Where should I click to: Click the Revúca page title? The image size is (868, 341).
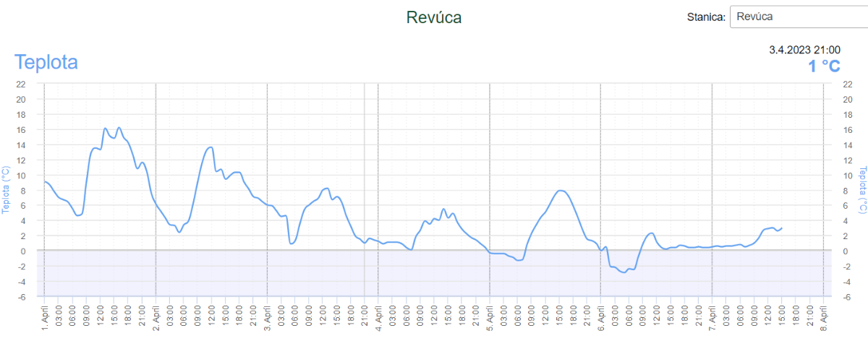point(434,17)
